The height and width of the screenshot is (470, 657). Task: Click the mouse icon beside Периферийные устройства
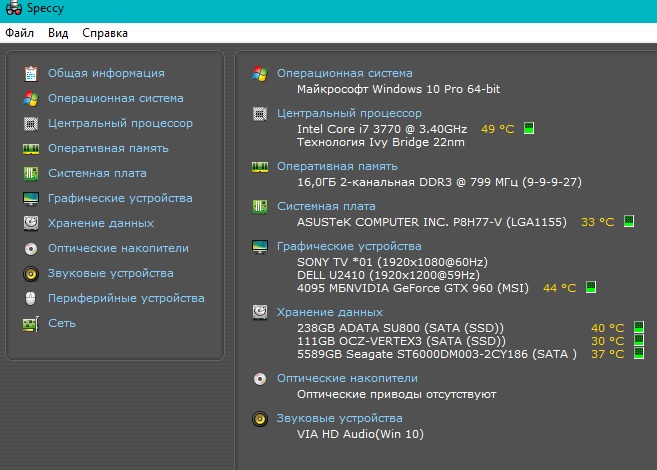(31, 298)
